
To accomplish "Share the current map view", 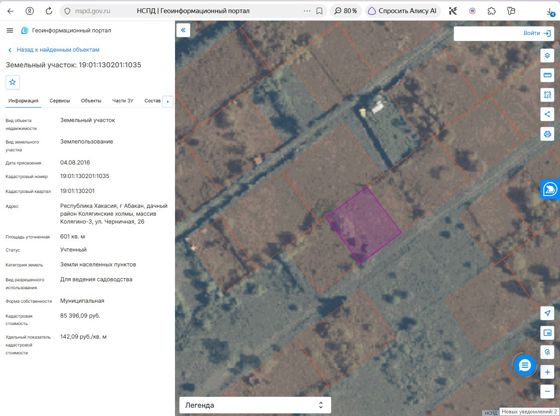I will pyautogui.click(x=547, y=115).
